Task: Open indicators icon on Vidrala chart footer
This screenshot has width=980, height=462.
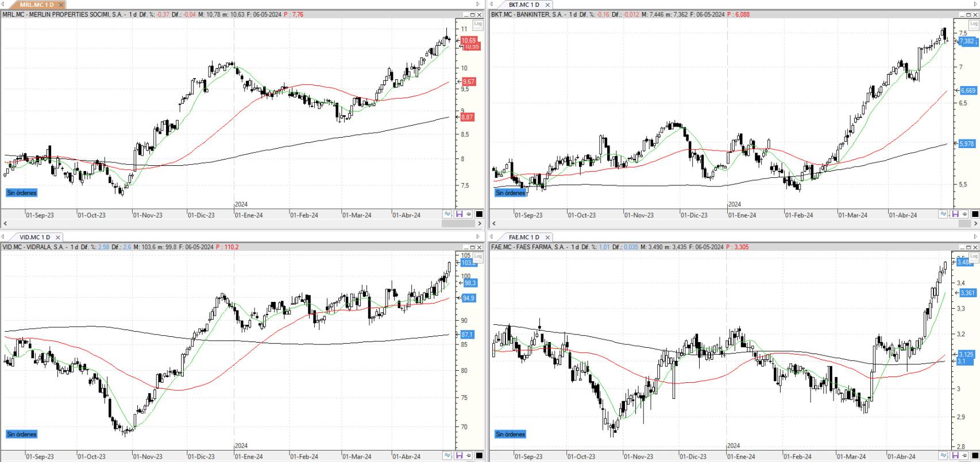Action: pyautogui.click(x=447, y=456)
